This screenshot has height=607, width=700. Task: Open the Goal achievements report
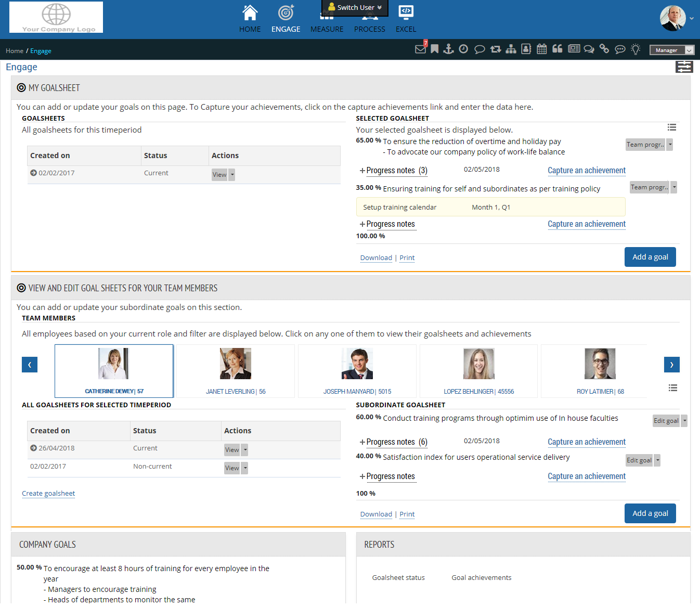coord(482,578)
